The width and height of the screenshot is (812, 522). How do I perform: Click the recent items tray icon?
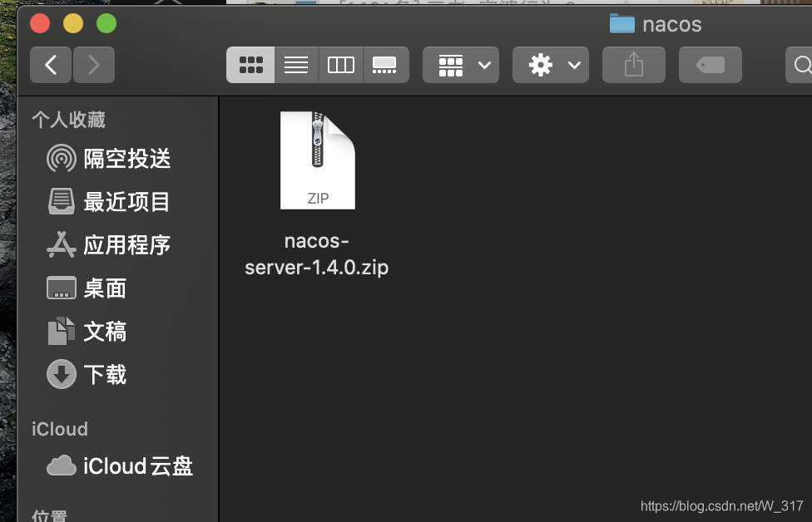(61, 201)
